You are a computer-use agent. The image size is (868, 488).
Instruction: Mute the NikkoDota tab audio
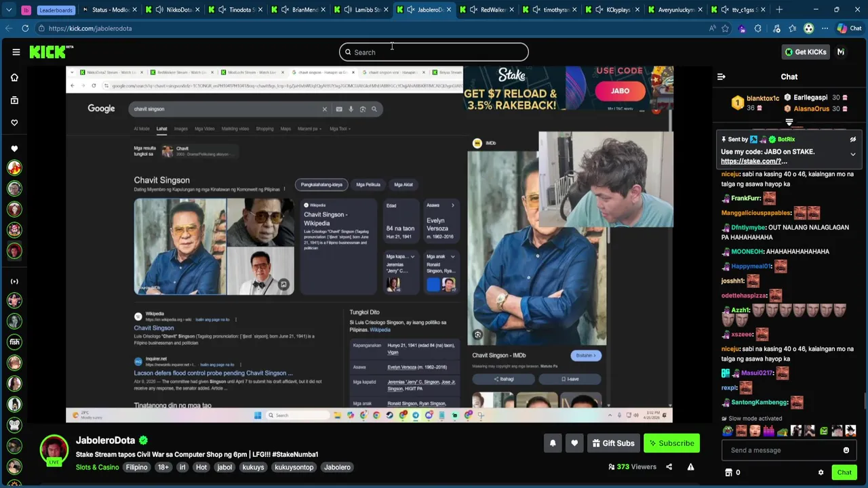(x=159, y=9)
